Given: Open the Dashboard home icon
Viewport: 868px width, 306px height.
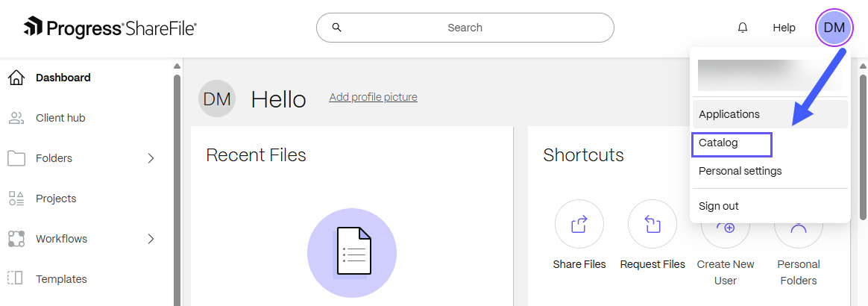Looking at the screenshot, I should point(16,78).
